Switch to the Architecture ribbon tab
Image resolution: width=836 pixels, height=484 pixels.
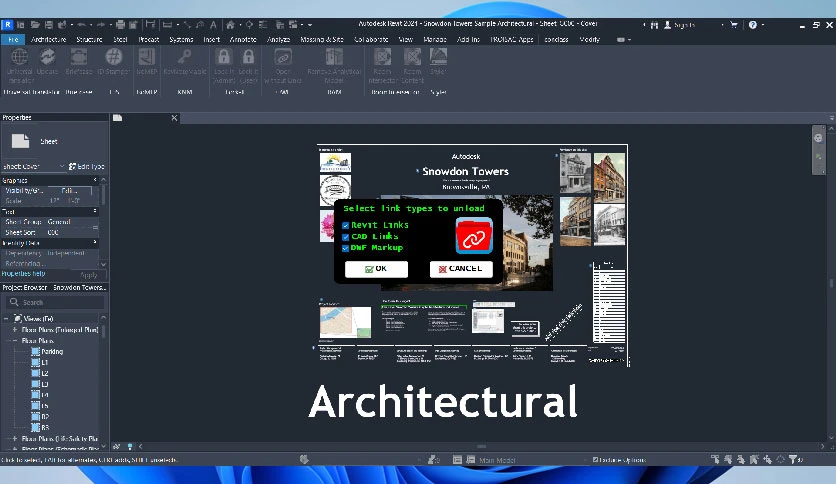tap(49, 39)
